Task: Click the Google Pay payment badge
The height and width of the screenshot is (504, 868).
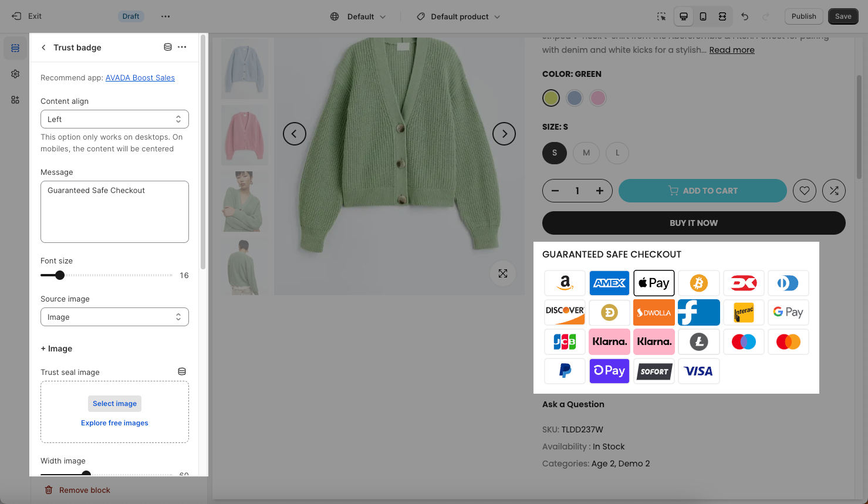Action: point(788,312)
